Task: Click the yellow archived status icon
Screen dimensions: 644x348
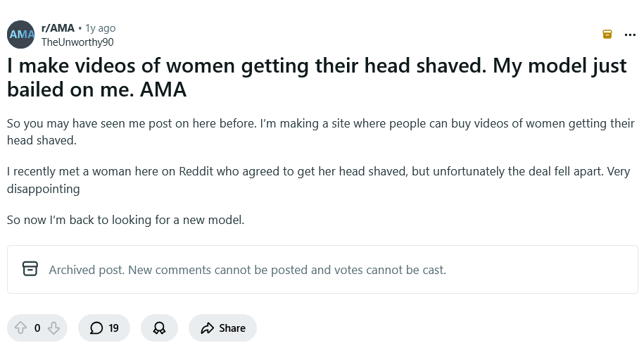Action: (x=607, y=34)
